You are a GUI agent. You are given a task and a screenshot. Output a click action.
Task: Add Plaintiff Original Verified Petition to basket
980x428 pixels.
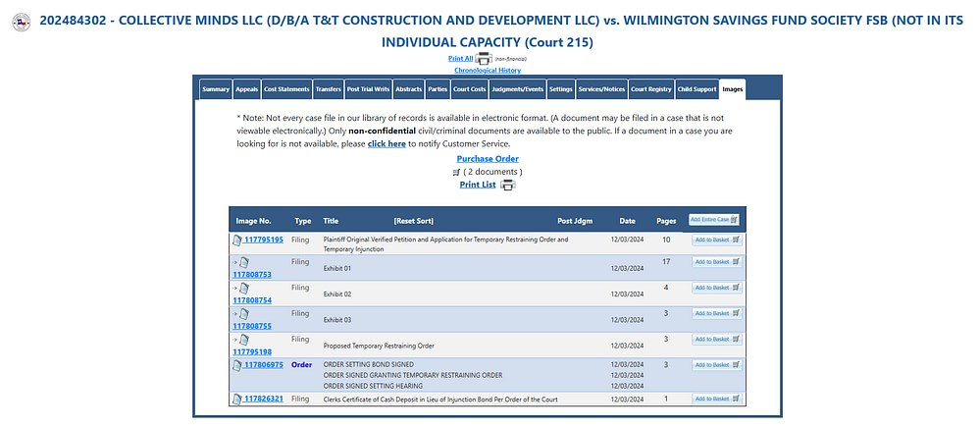point(717,240)
